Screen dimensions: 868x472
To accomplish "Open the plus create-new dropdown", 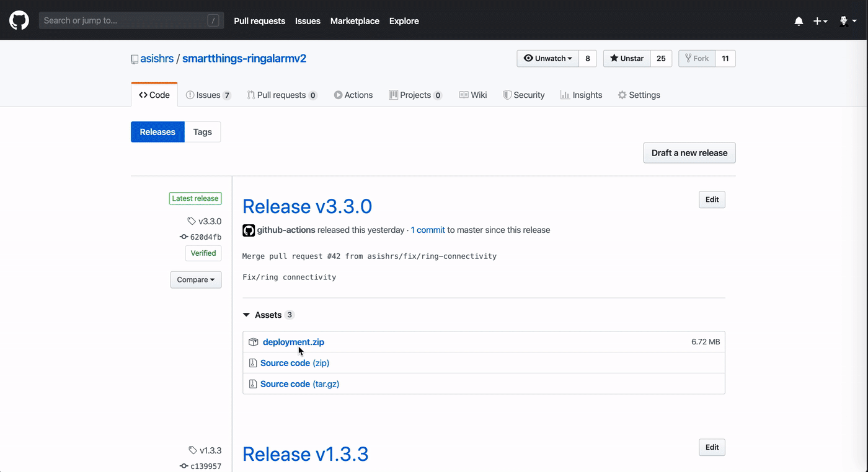I will click(x=820, y=21).
